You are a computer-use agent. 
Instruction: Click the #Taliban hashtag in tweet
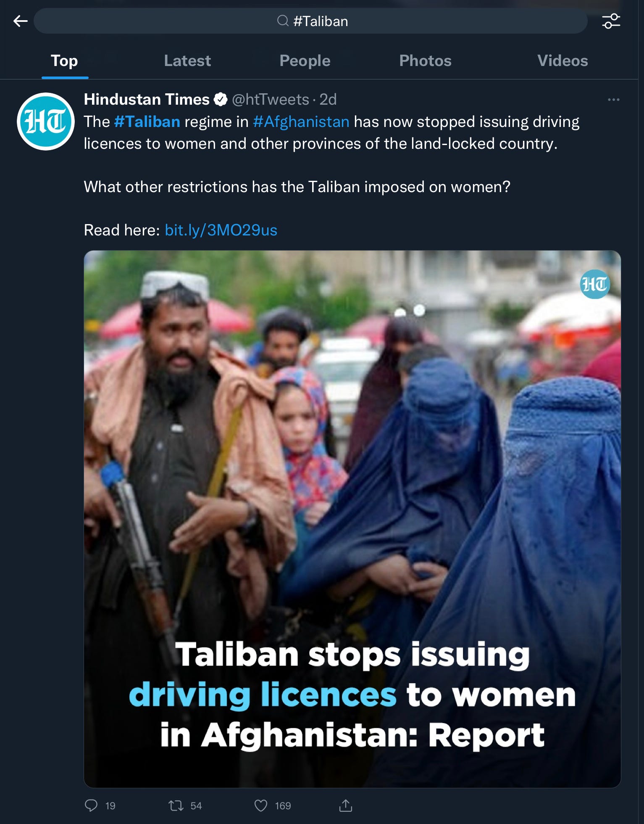click(147, 122)
